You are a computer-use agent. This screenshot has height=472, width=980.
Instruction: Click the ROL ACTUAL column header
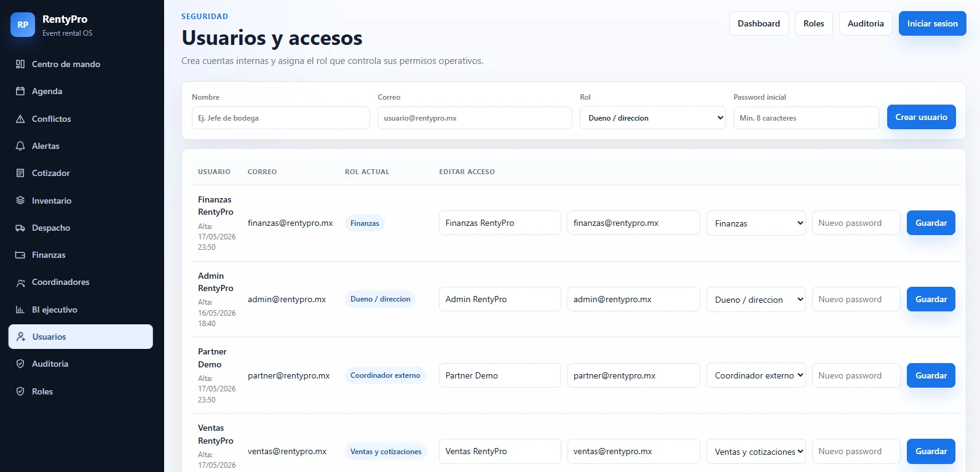(x=367, y=172)
